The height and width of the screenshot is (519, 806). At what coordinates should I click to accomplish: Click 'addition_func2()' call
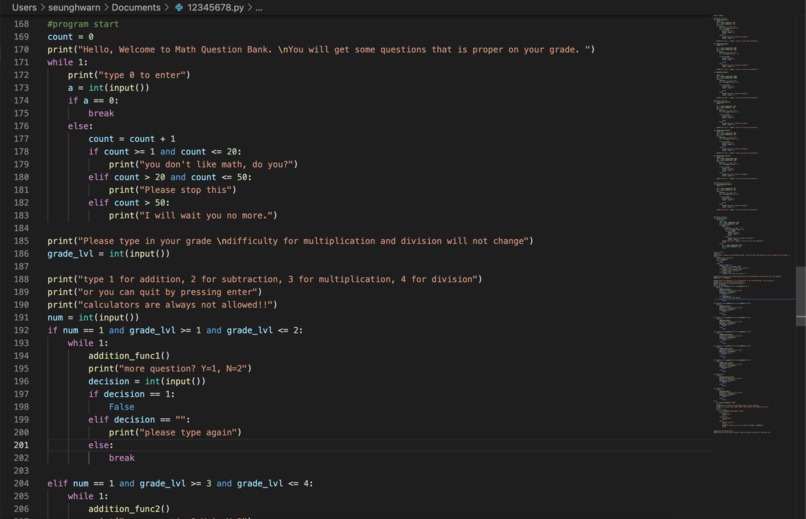point(129,509)
